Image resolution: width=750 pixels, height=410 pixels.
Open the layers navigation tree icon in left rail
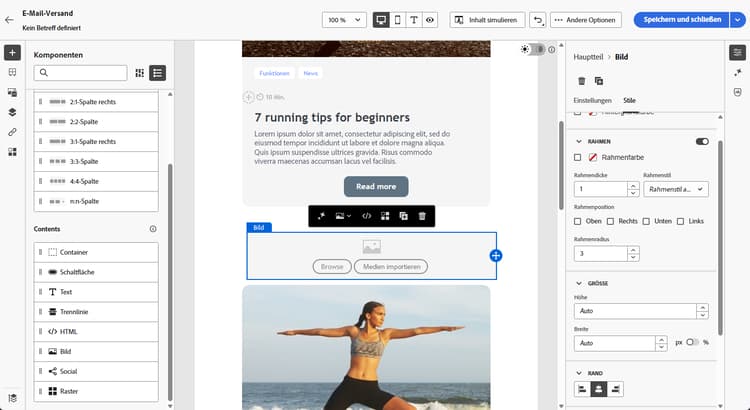point(12,112)
